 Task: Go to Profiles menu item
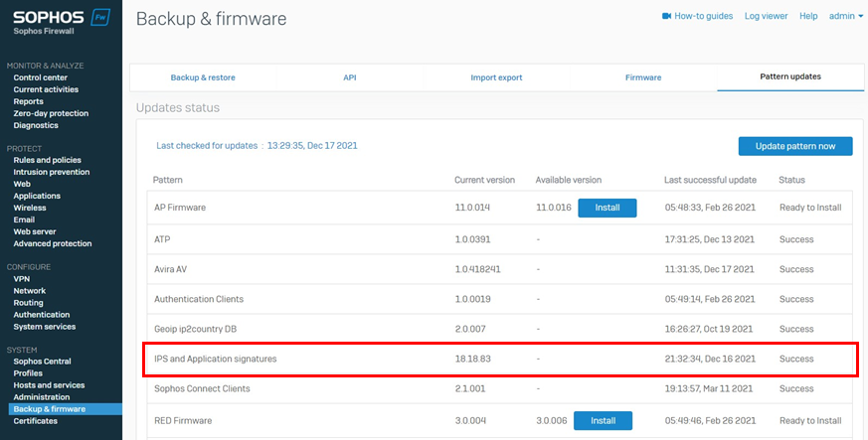coord(28,373)
